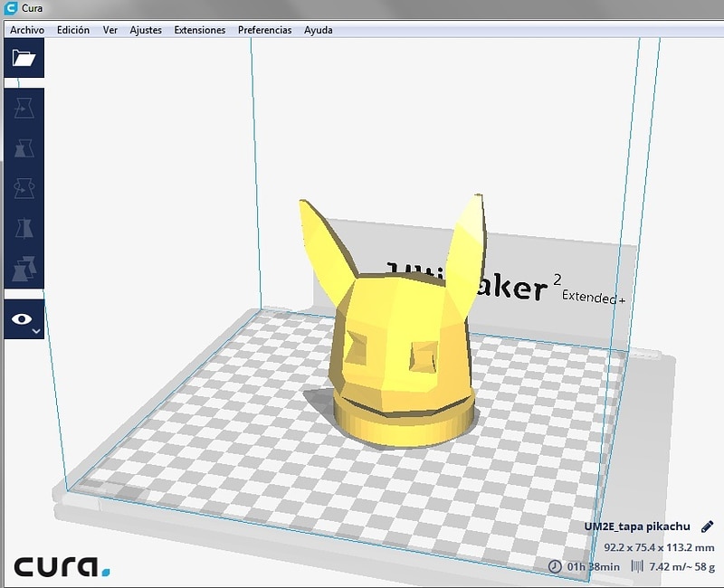
Task: Select the Mirror tool in the sidebar
Action: click(24, 228)
